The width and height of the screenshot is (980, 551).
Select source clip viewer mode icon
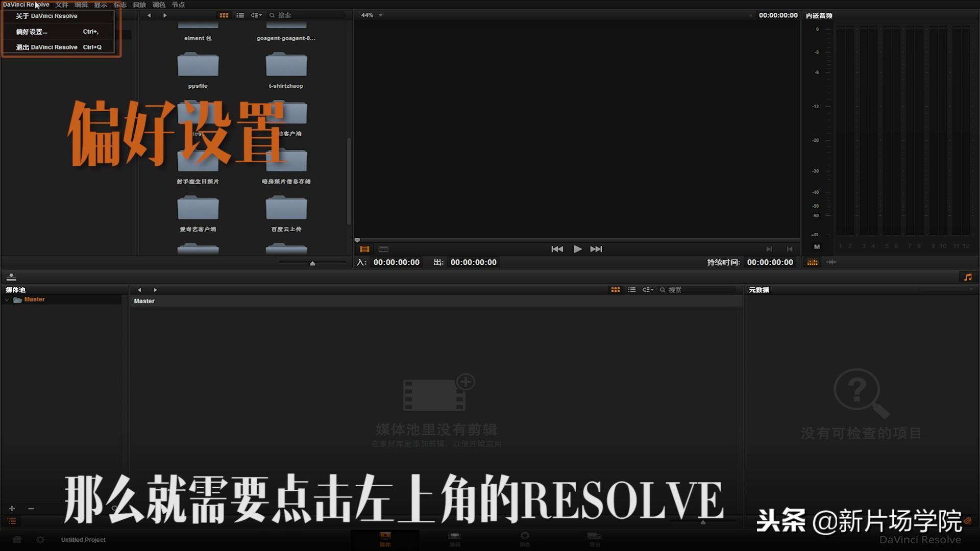click(364, 249)
